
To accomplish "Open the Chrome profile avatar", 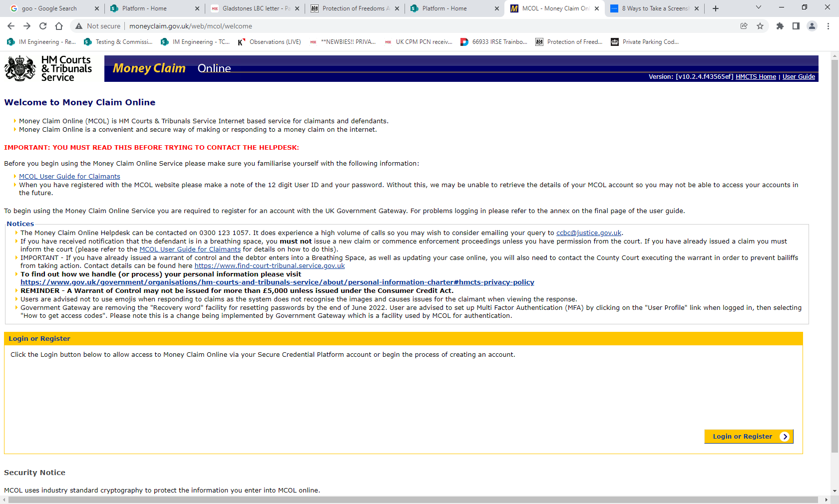I will pyautogui.click(x=812, y=26).
